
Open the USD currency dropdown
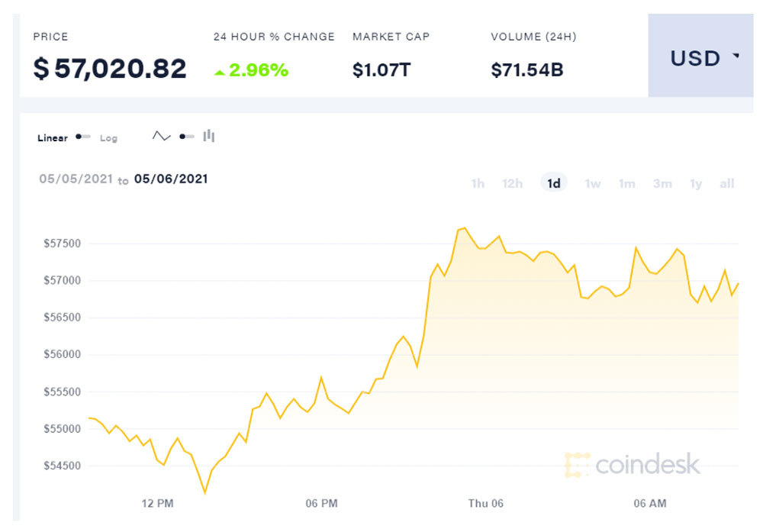[x=700, y=58]
